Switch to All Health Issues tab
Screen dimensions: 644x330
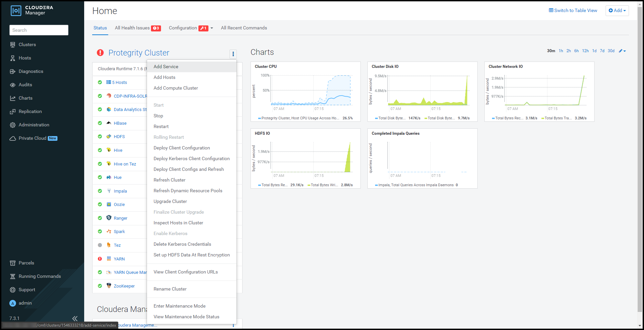point(132,28)
